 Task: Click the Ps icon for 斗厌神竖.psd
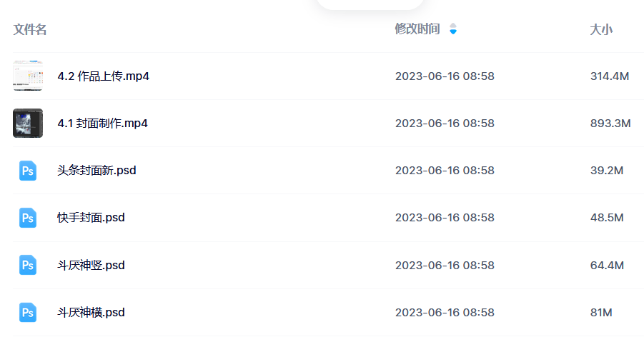(x=28, y=265)
